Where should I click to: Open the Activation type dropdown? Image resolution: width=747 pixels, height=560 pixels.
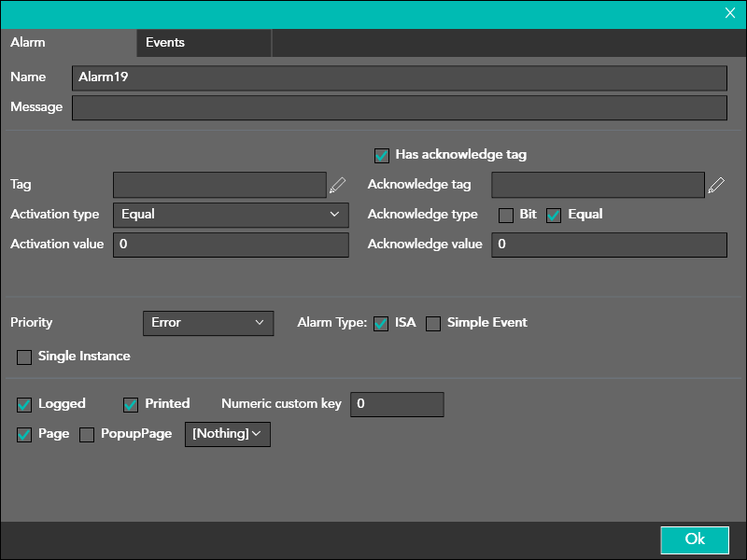(231, 215)
